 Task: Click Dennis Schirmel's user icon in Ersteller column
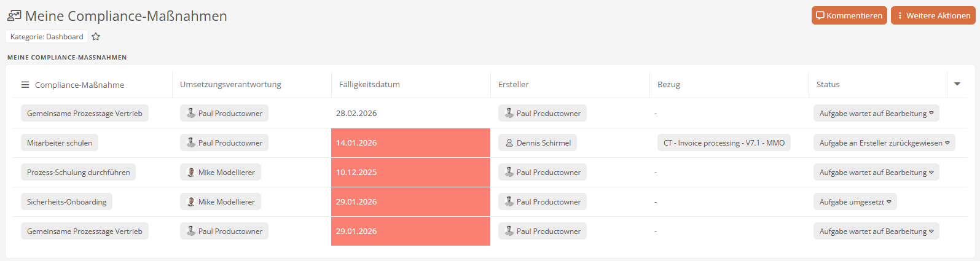(509, 143)
